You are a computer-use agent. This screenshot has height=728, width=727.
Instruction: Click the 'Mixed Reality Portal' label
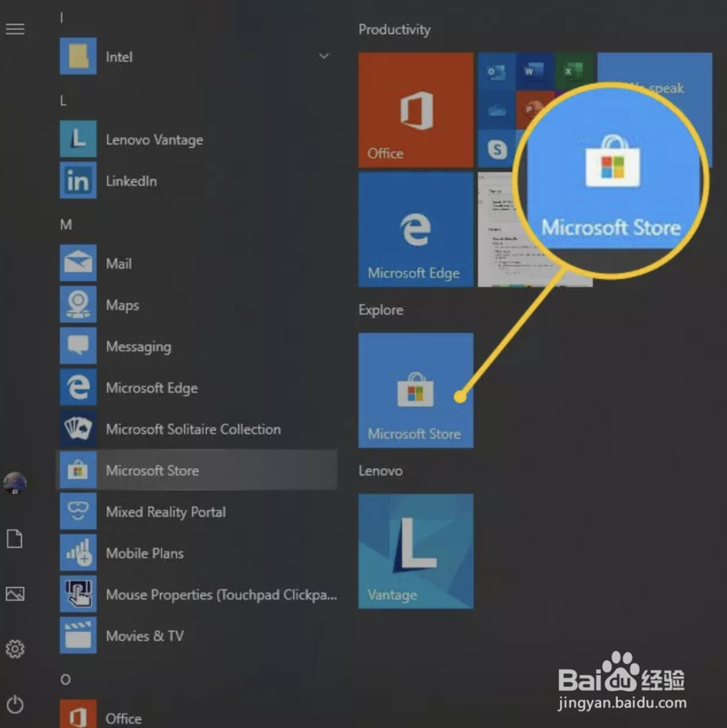tap(166, 511)
